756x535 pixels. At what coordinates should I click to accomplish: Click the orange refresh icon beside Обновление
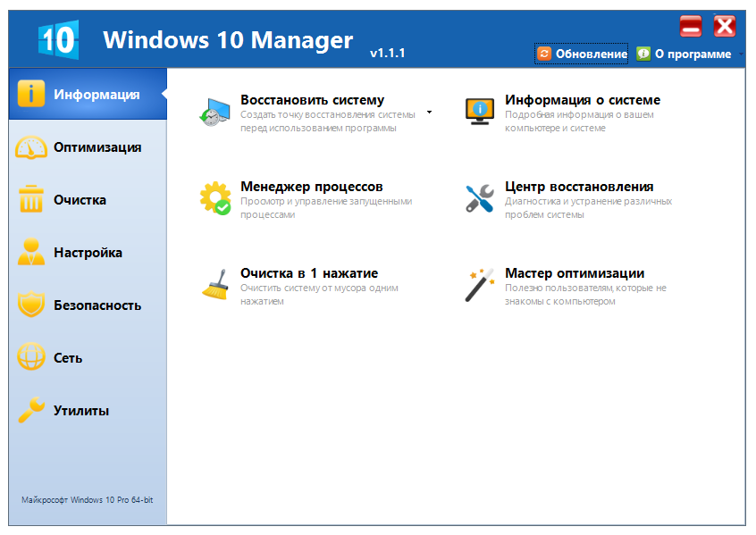pos(544,54)
